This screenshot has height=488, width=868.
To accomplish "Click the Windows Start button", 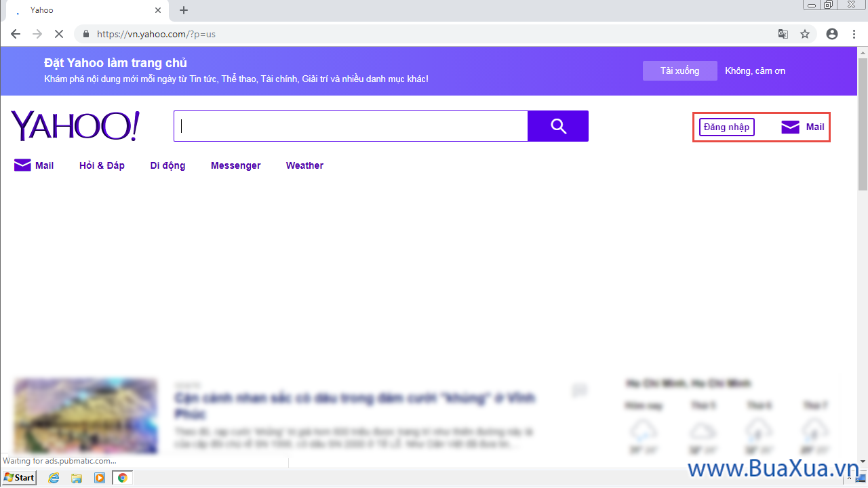I will click(x=19, y=478).
